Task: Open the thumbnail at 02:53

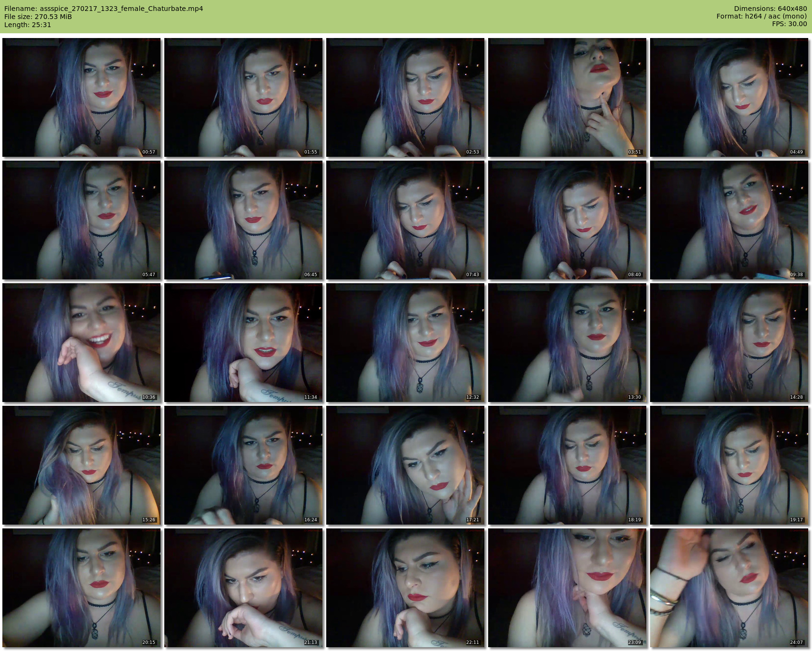Action: coord(406,97)
